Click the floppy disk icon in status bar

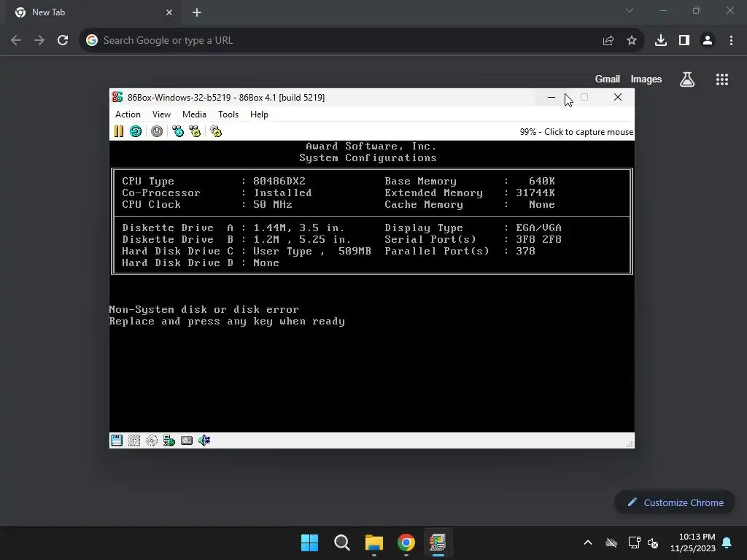click(x=117, y=440)
